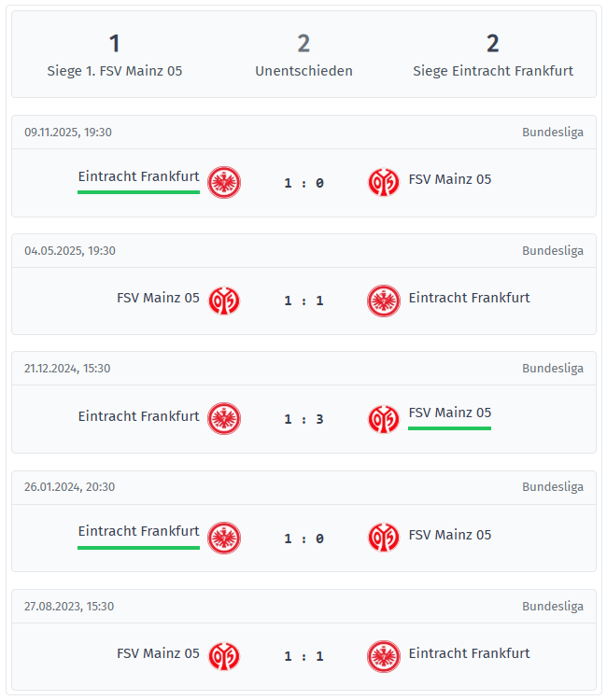This screenshot has height=700, width=607.
Task: Click Eintracht Frankfurt crest in 27.08.2023 match
Action: (383, 655)
